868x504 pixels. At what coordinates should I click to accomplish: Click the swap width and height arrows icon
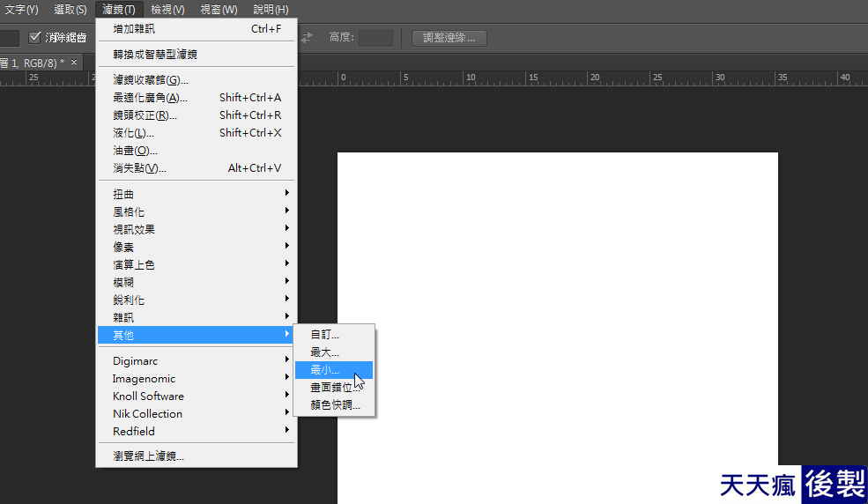(307, 37)
